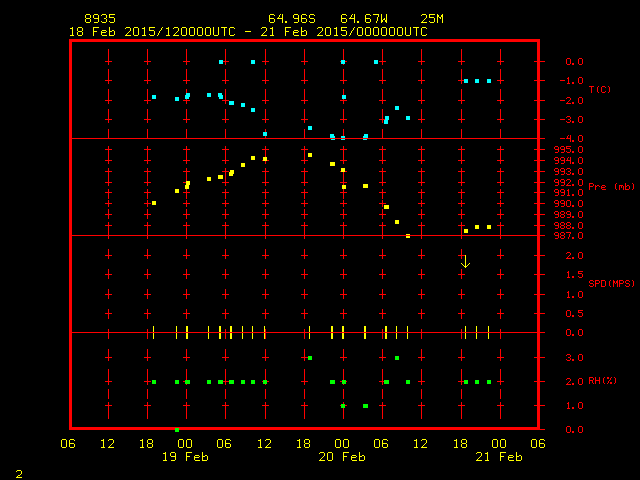Click the lowest yellow pressure point at 987.0
The image size is (640, 480).
[x=408, y=236]
